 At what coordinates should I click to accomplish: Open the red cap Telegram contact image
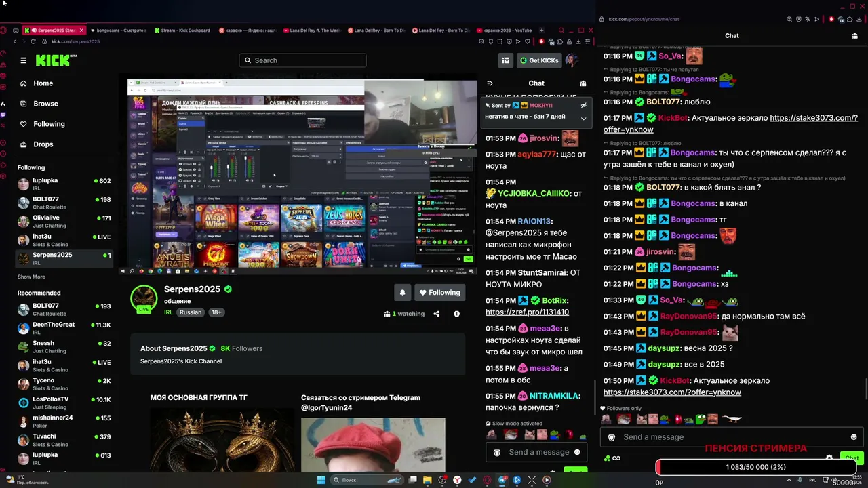[373, 444]
